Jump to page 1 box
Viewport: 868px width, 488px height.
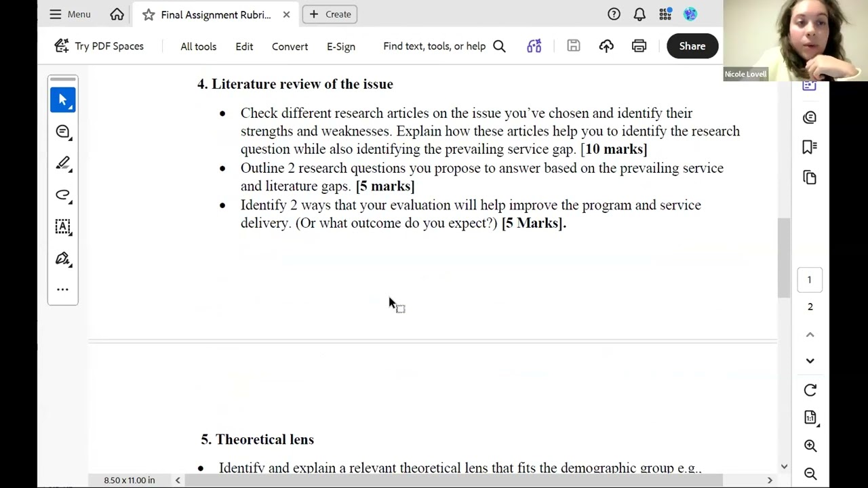[x=809, y=280]
